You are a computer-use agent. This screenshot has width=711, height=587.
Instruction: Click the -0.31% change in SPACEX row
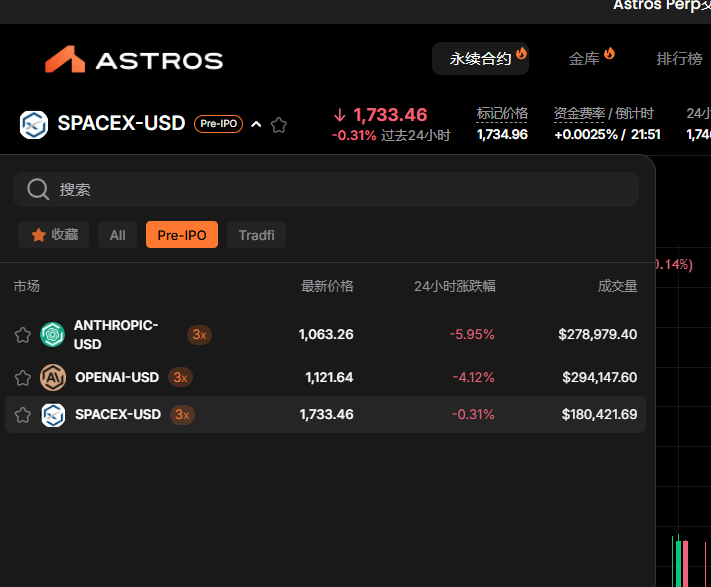tap(473, 414)
